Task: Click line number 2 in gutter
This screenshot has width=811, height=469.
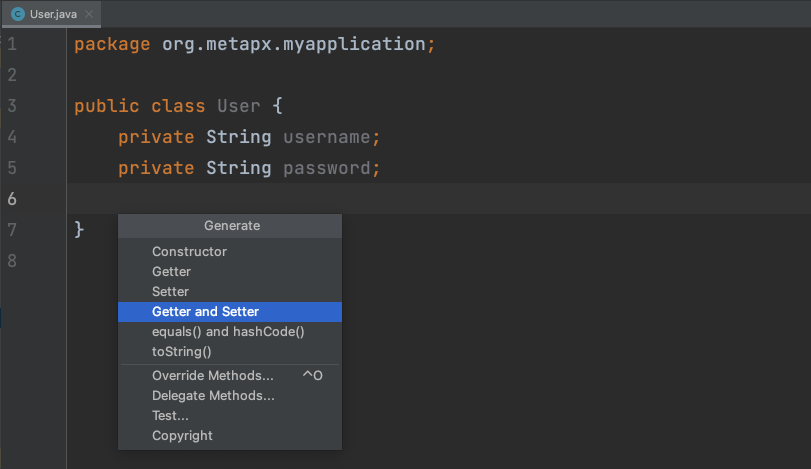Action: [12, 75]
